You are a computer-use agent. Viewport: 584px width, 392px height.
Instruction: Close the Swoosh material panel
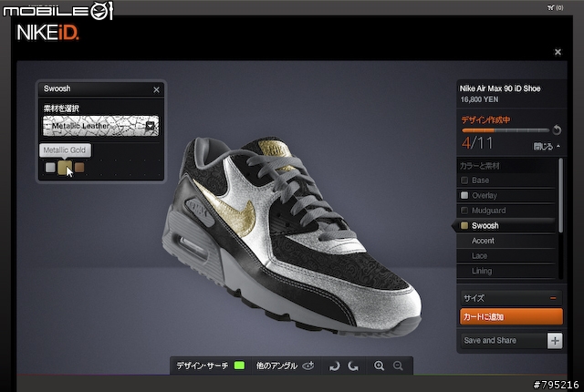point(156,89)
